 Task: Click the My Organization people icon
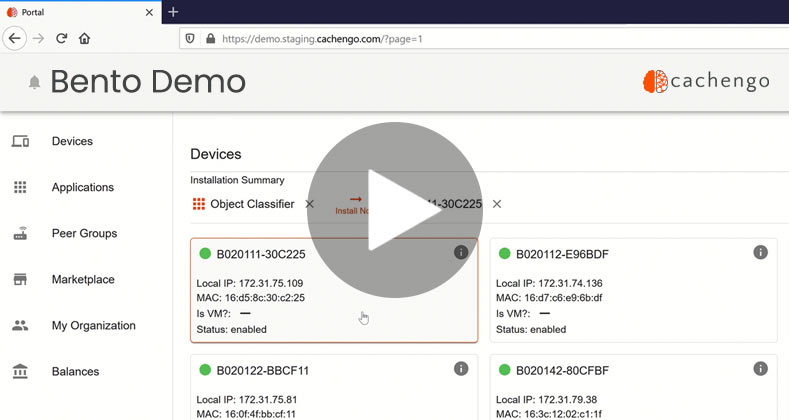20,325
